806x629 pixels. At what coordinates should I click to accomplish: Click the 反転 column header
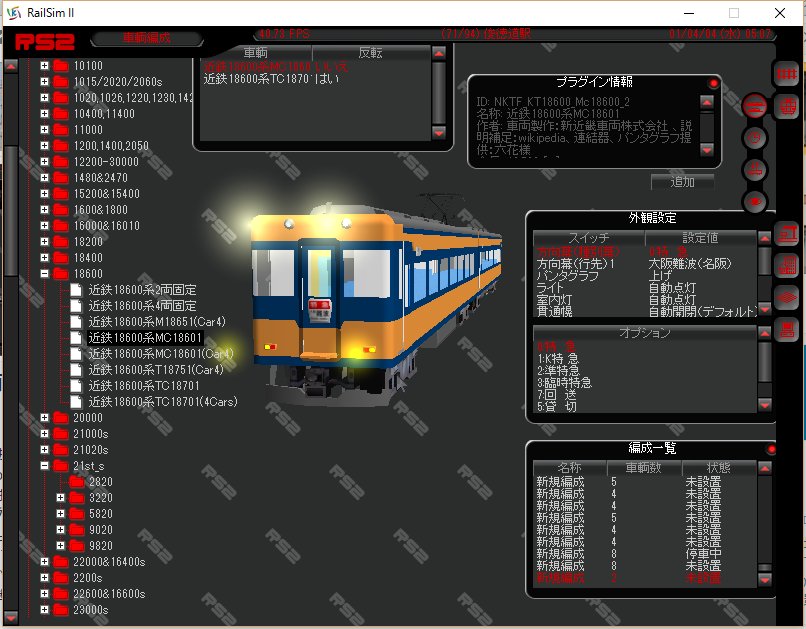click(371, 52)
